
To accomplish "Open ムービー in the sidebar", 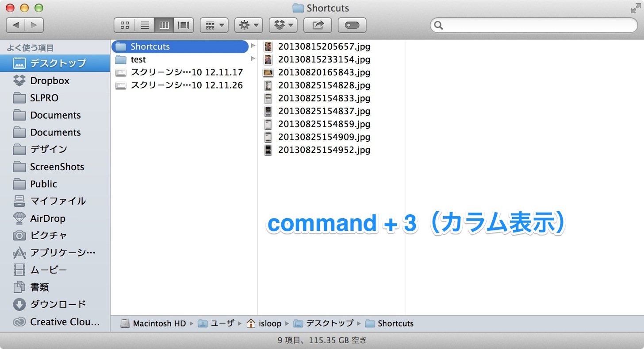I will (55, 270).
